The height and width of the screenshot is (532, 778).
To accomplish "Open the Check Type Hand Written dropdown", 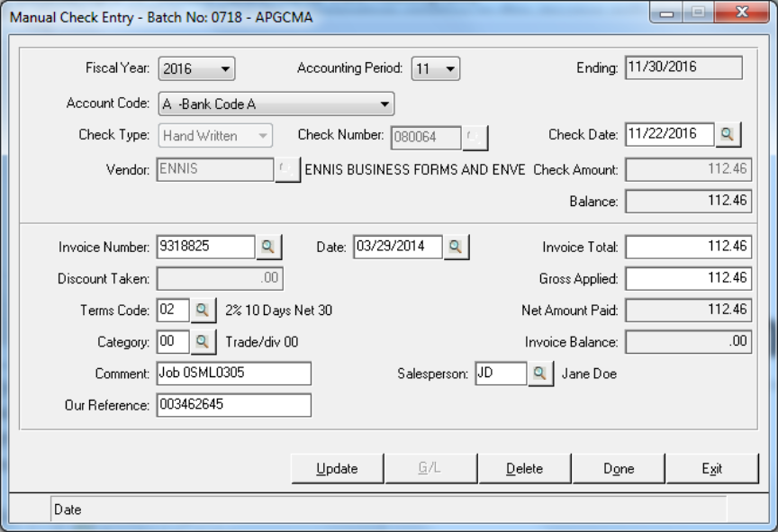I will point(215,136).
